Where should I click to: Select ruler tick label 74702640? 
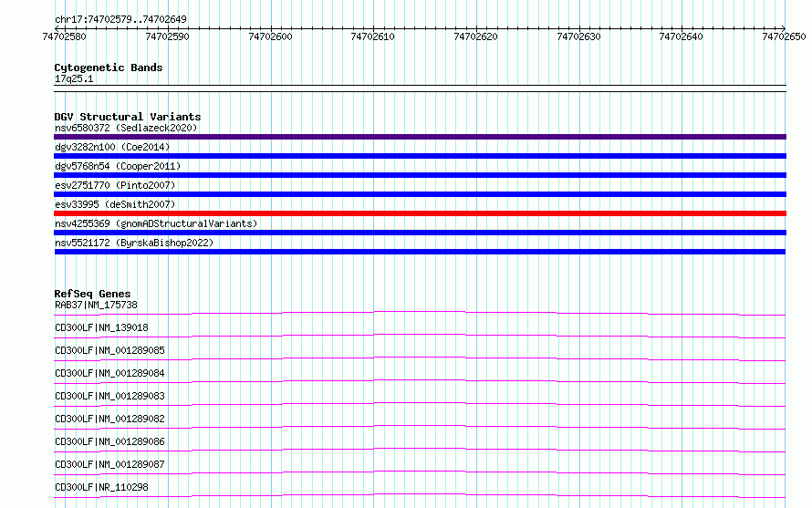click(x=682, y=36)
